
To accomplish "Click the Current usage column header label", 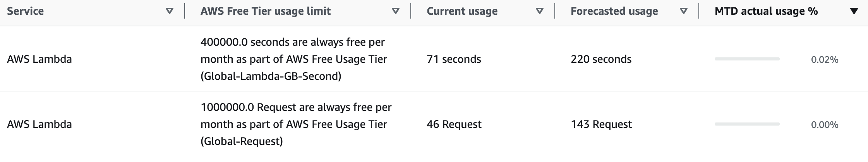I will click(462, 11).
